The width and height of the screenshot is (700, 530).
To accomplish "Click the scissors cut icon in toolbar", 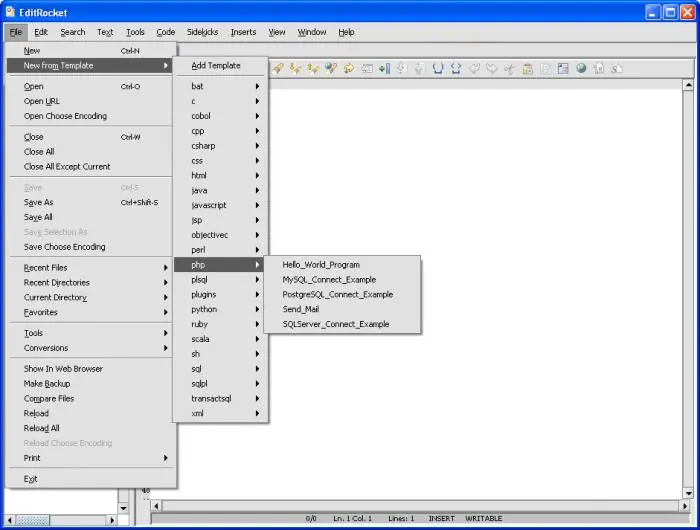I will click(x=509, y=68).
